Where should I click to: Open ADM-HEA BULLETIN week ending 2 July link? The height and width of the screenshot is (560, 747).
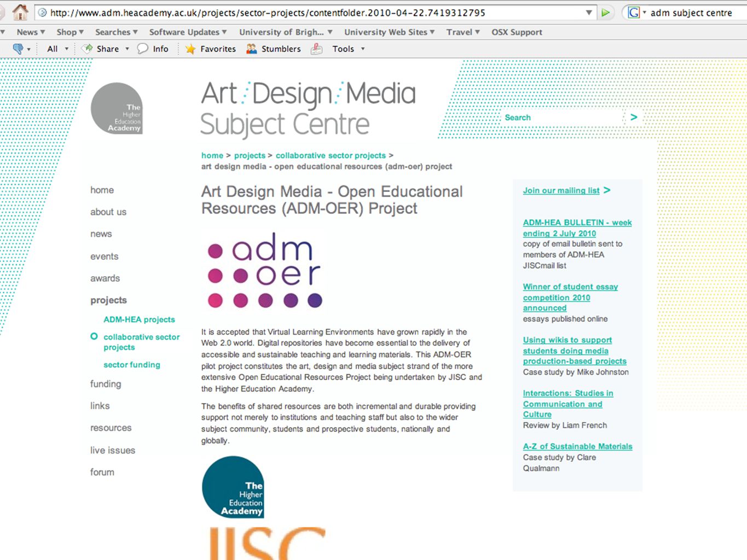pyautogui.click(x=577, y=228)
